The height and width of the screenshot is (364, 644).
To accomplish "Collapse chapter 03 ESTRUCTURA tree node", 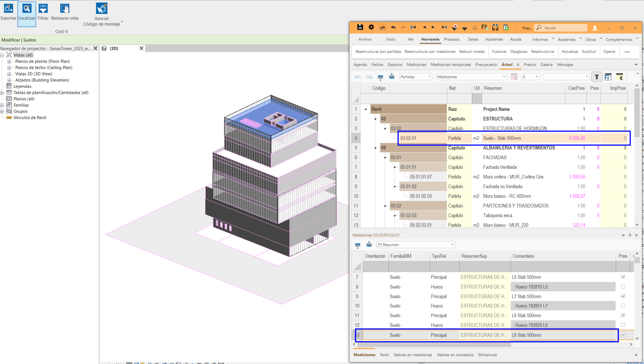I will [x=375, y=119].
